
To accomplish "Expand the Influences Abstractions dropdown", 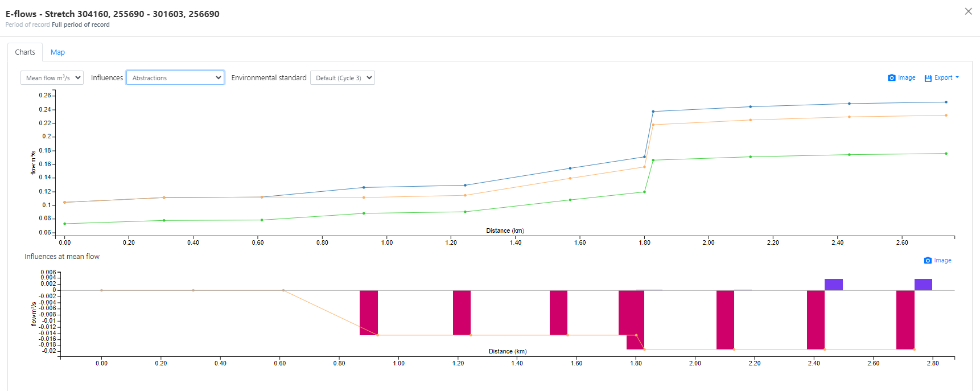I will 175,78.
